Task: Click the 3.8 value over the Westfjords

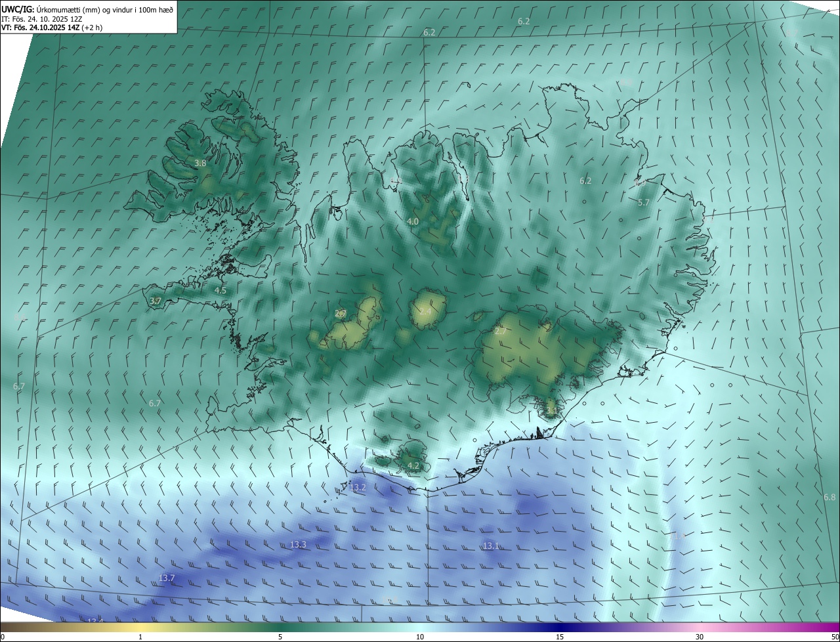Action: (x=201, y=163)
